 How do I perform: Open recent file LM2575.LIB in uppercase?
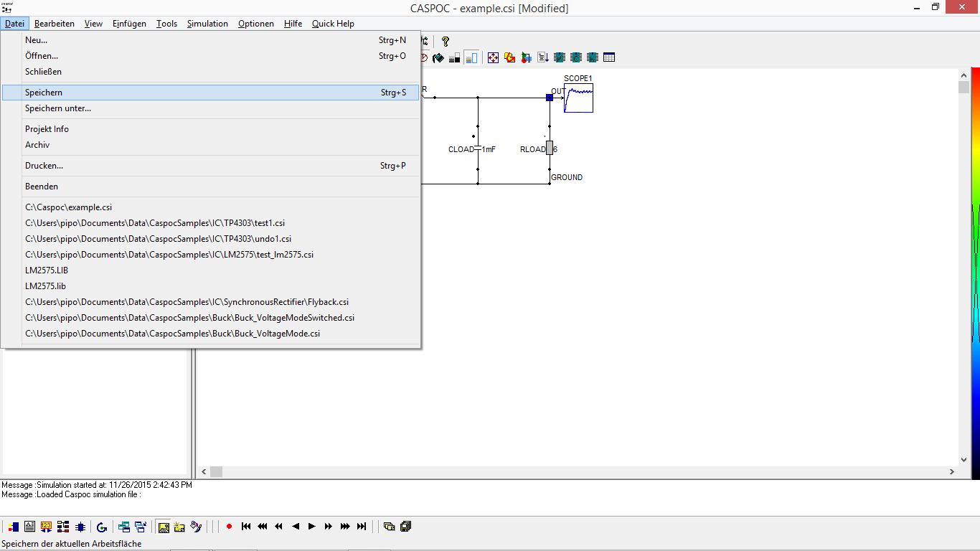tap(211, 270)
